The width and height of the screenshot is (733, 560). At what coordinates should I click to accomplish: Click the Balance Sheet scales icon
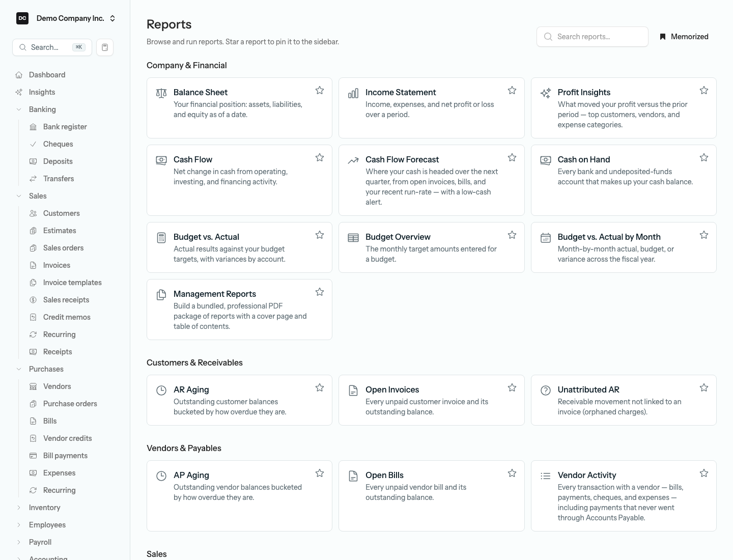click(x=161, y=93)
